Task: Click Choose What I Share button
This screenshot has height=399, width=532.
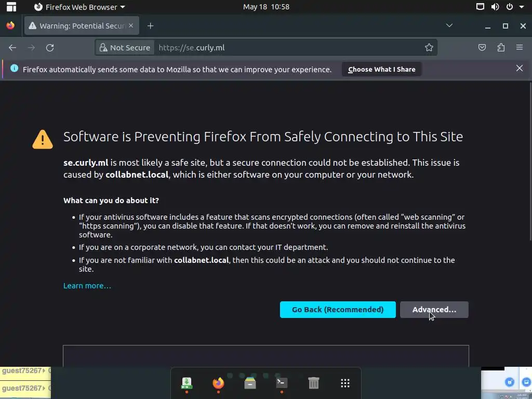Action: 382,69
